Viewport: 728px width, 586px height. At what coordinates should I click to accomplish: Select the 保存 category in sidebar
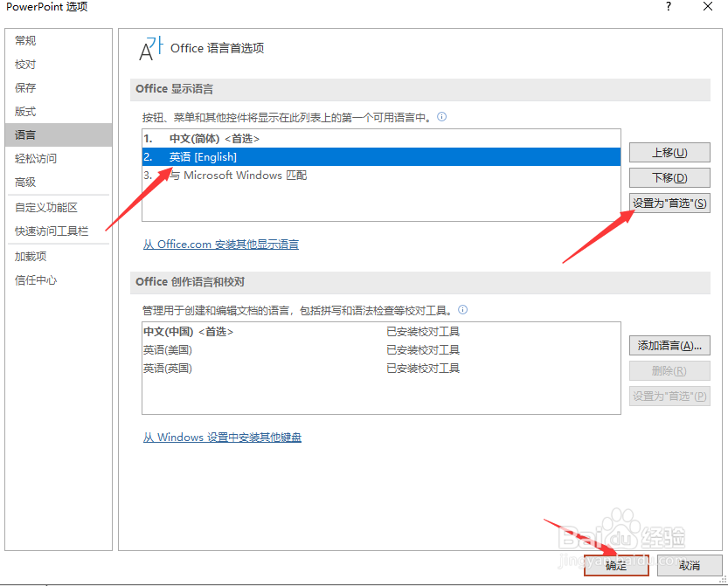[59, 88]
